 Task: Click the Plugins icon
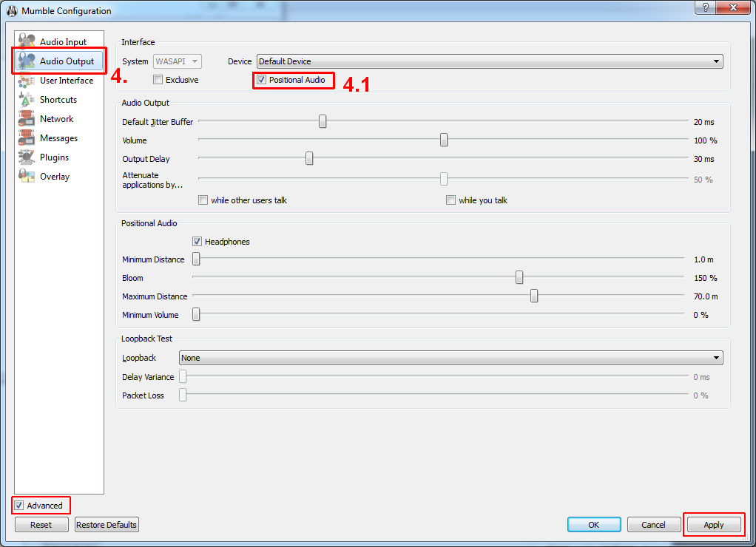coord(27,157)
